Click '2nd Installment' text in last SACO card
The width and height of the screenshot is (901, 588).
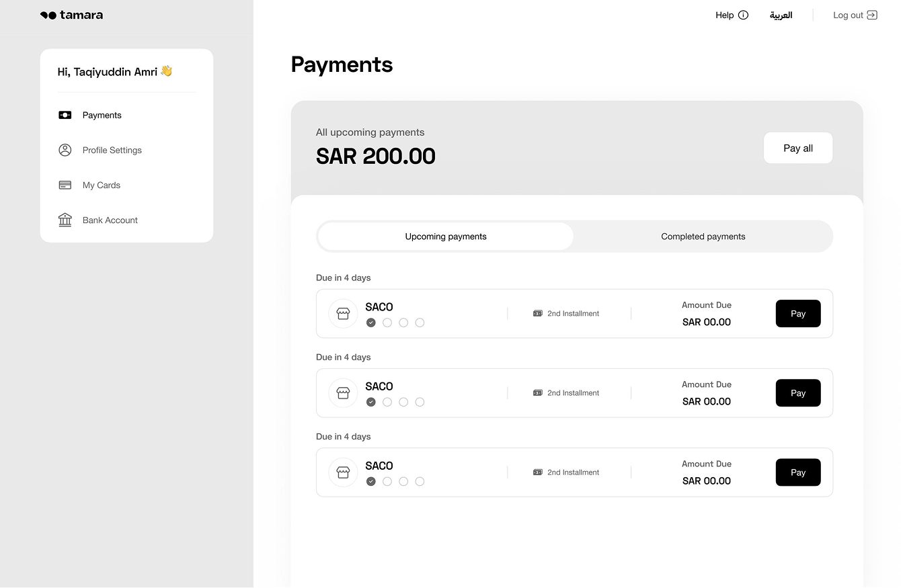pyautogui.click(x=573, y=472)
